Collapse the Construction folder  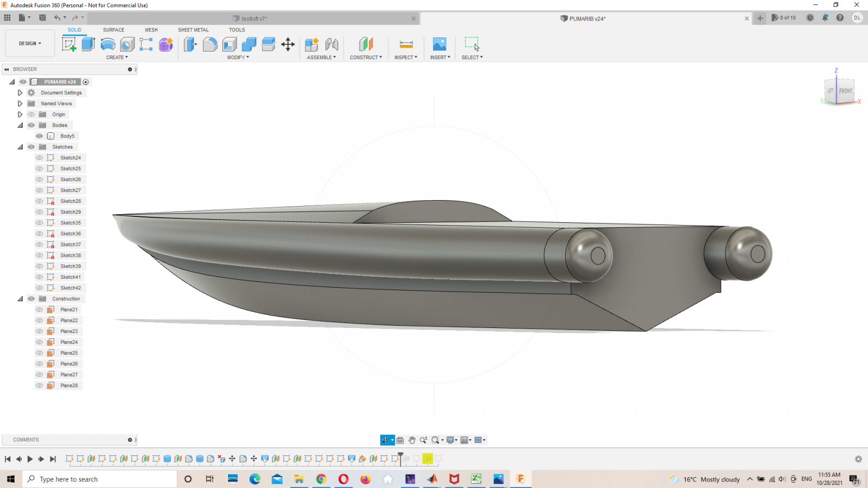point(20,299)
